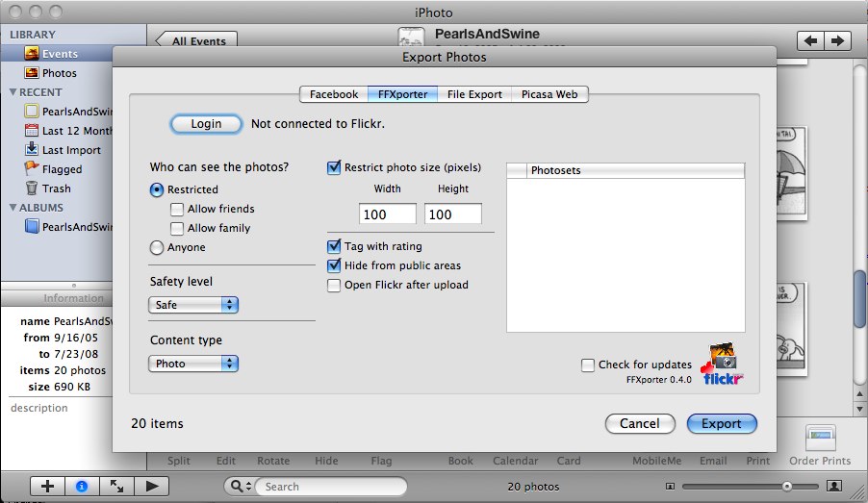This screenshot has width=868, height=503.
Task: Click the Calendar toolbar item
Action: click(516, 461)
